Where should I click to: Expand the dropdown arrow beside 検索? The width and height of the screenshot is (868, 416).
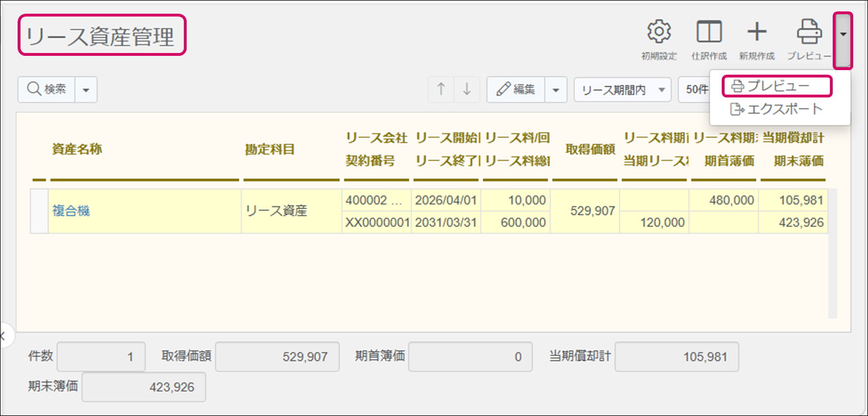86,90
